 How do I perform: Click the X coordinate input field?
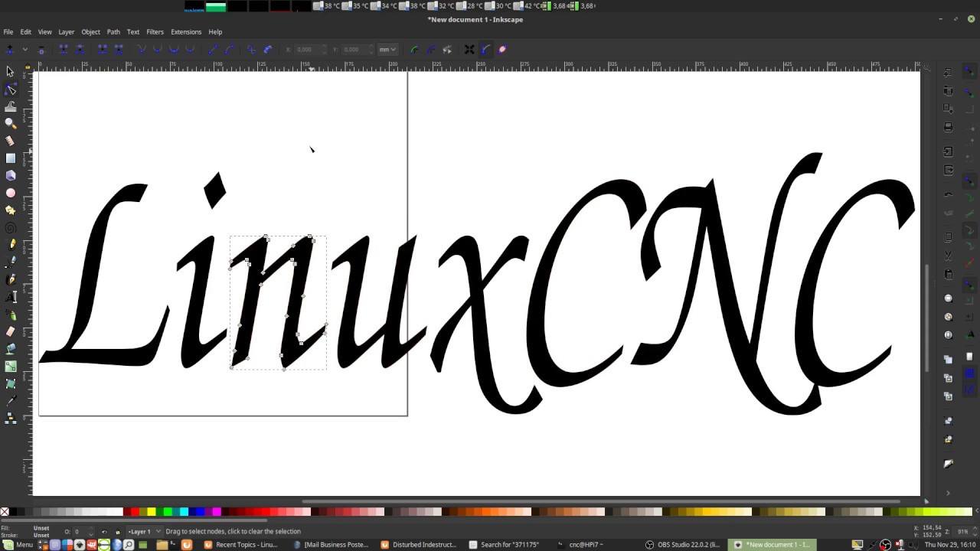point(308,49)
